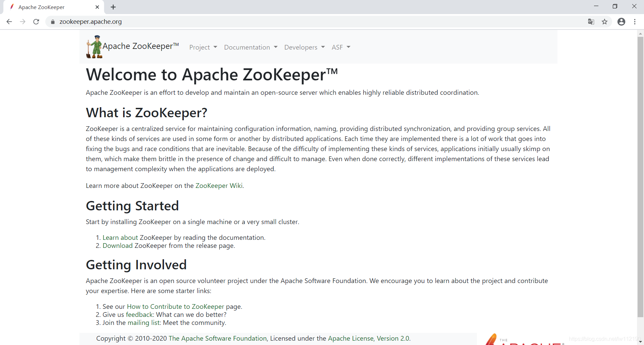Image resolution: width=644 pixels, height=345 pixels.
Task: Click the scrollbar down arrow
Action: 640,342
